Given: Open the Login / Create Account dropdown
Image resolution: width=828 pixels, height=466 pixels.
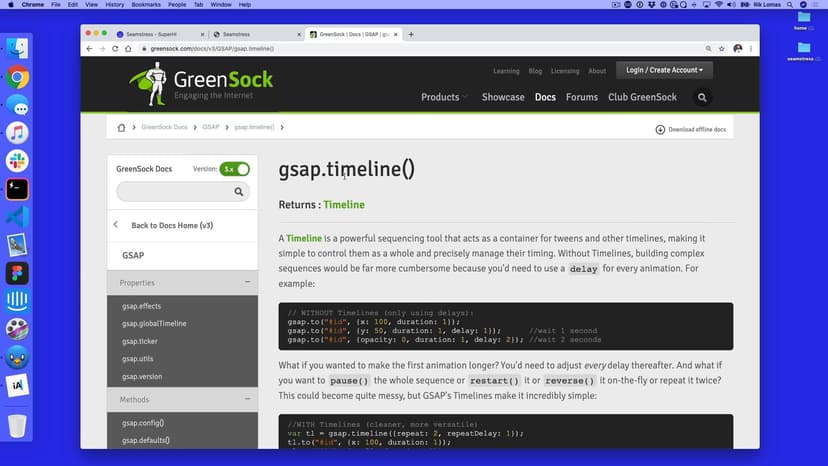Looking at the screenshot, I should [x=664, y=70].
